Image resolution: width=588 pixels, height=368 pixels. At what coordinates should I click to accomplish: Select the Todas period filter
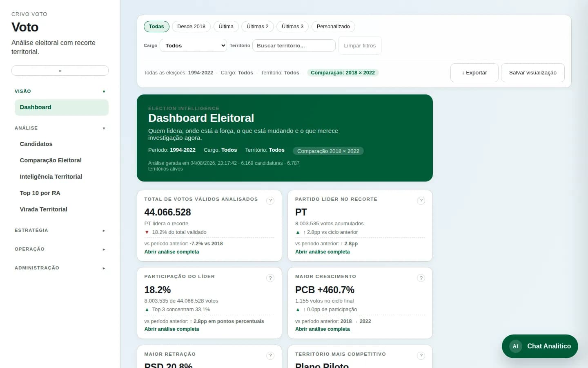(x=156, y=27)
